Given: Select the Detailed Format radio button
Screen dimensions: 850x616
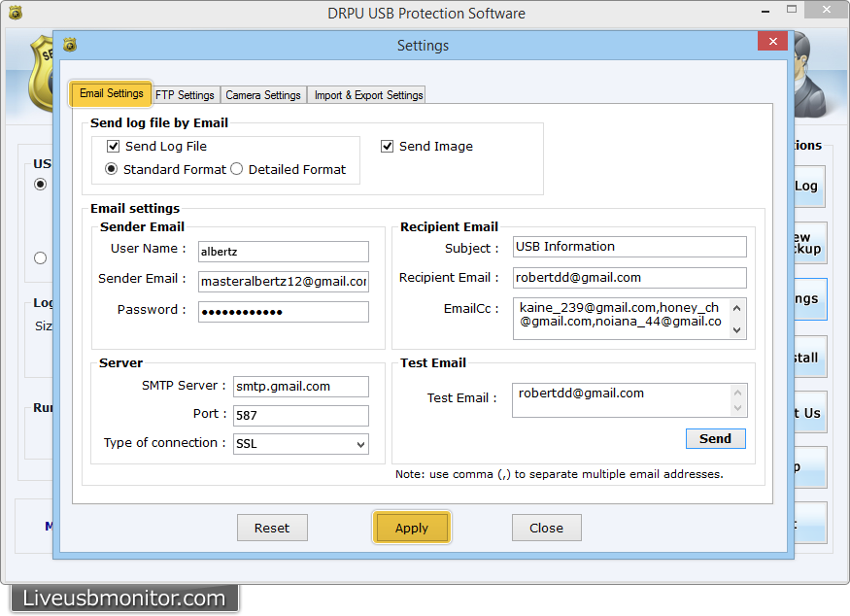Looking at the screenshot, I should click(x=236, y=169).
